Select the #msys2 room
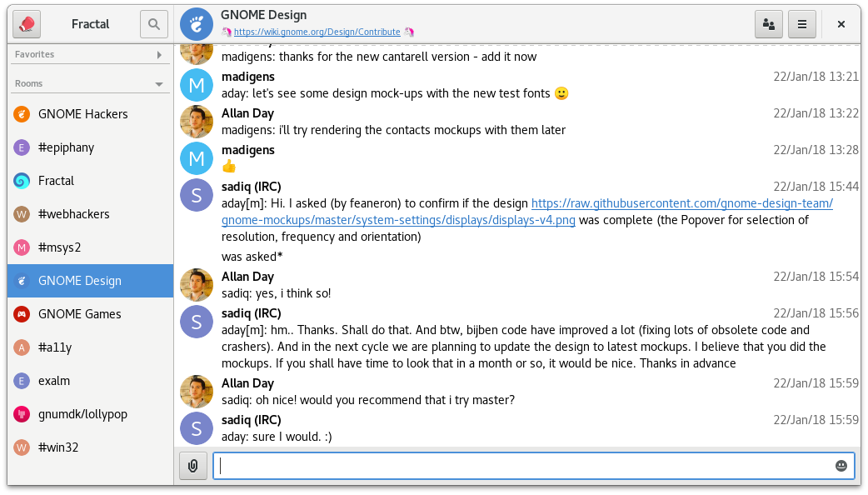This screenshot has height=495, width=868. (90, 247)
